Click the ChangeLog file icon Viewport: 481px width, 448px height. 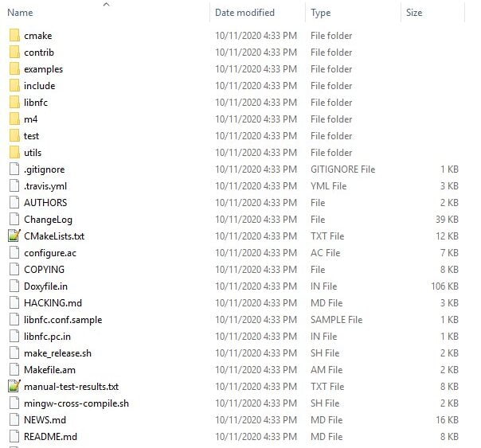coord(14,220)
